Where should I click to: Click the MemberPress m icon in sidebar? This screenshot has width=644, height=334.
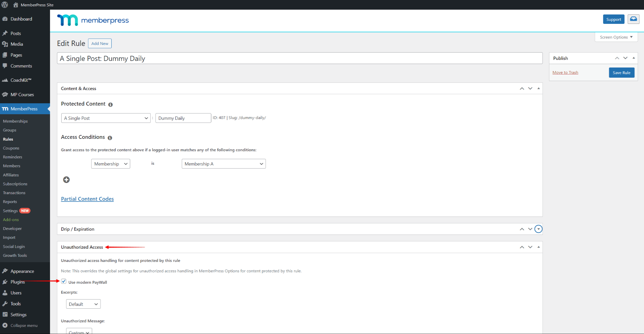point(5,109)
